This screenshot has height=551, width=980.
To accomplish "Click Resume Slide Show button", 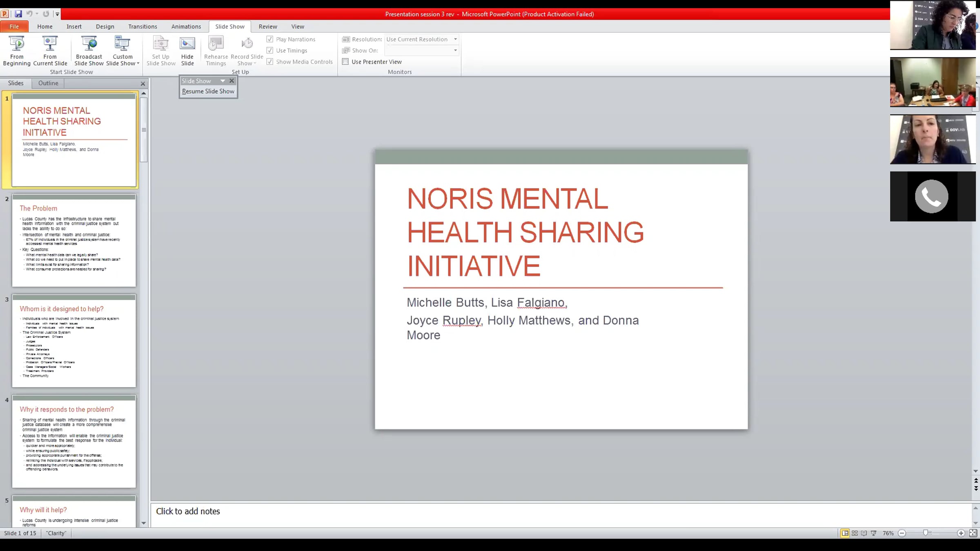I will [x=208, y=91].
